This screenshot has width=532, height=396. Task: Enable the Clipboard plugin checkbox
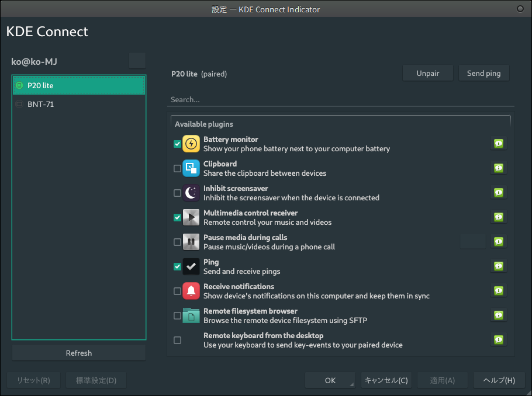click(177, 168)
